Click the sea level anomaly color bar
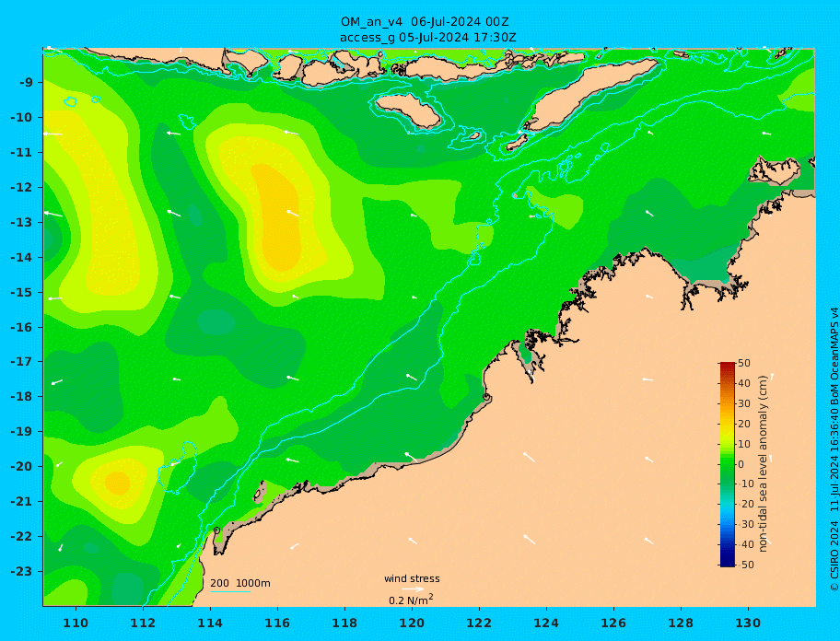The width and height of the screenshot is (840, 641). click(728, 464)
